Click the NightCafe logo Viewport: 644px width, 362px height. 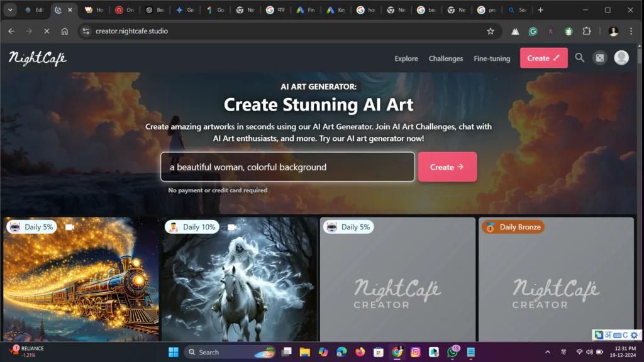click(x=37, y=58)
